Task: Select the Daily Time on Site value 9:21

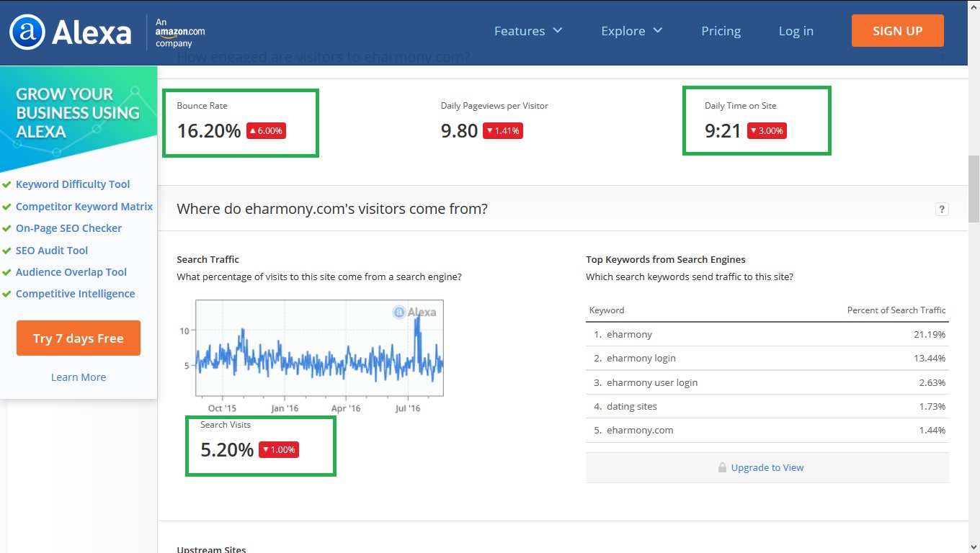Action: (x=723, y=130)
